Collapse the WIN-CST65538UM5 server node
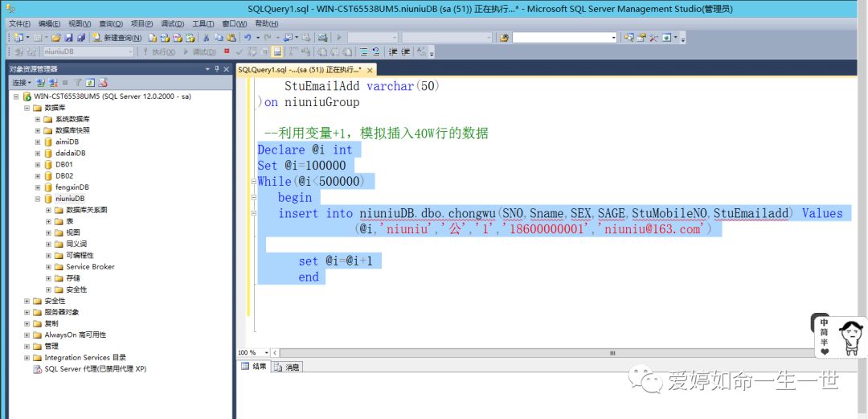 [x=15, y=96]
